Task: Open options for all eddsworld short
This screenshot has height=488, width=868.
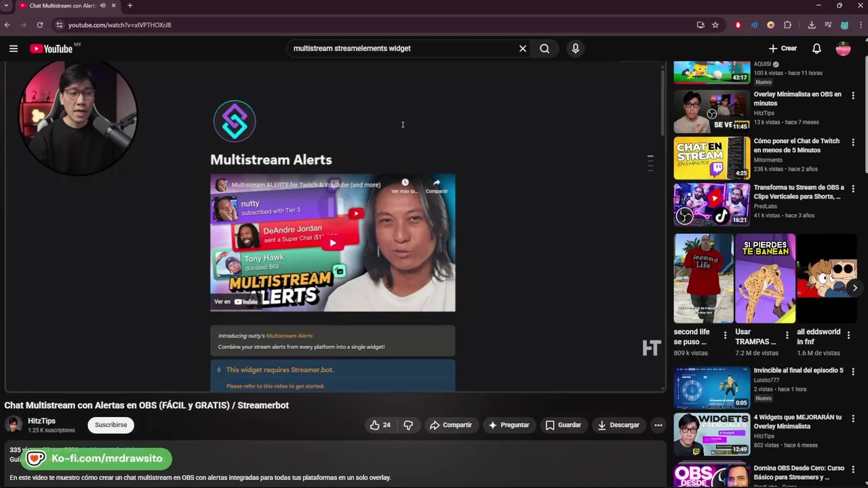Action: (x=848, y=335)
